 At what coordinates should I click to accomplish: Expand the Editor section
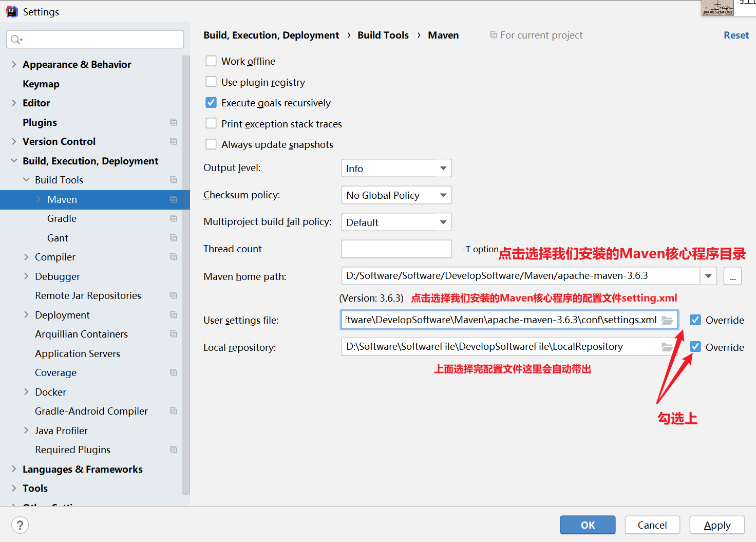(14, 103)
